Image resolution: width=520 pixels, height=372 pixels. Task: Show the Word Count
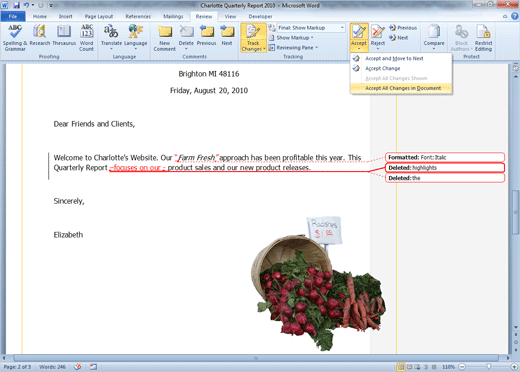coord(86,37)
